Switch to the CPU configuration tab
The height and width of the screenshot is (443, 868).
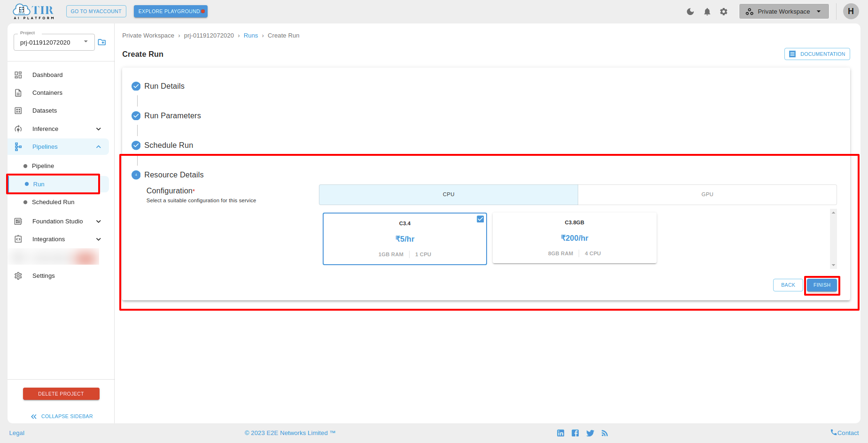coord(449,195)
